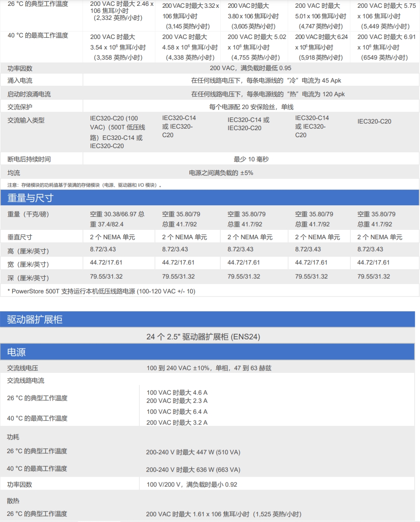Click the 电源 section header

click(16, 352)
